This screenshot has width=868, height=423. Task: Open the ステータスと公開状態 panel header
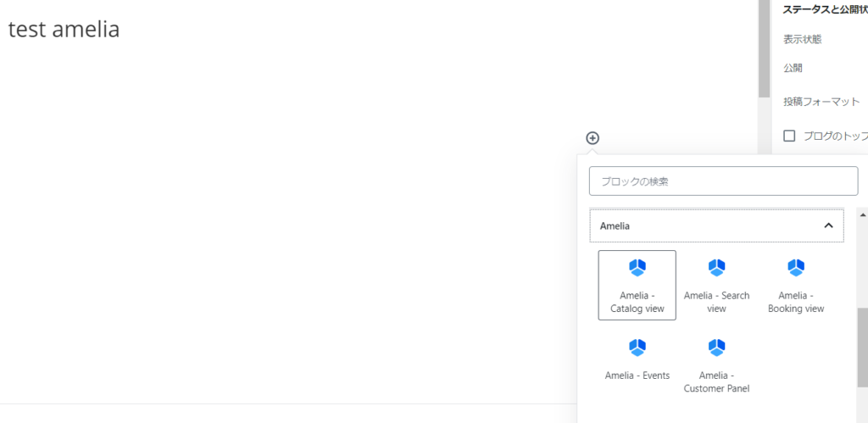[825, 8]
